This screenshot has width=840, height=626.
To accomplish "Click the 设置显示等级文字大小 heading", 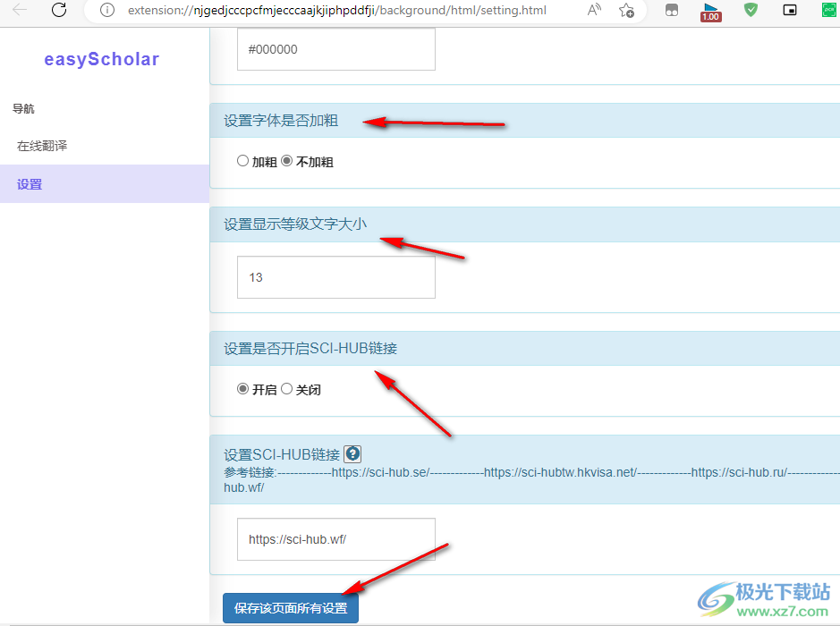I will pyautogui.click(x=295, y=224).
